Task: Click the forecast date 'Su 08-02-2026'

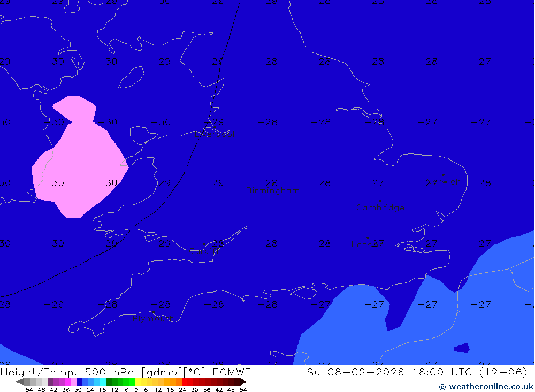Action: point(356,372)
